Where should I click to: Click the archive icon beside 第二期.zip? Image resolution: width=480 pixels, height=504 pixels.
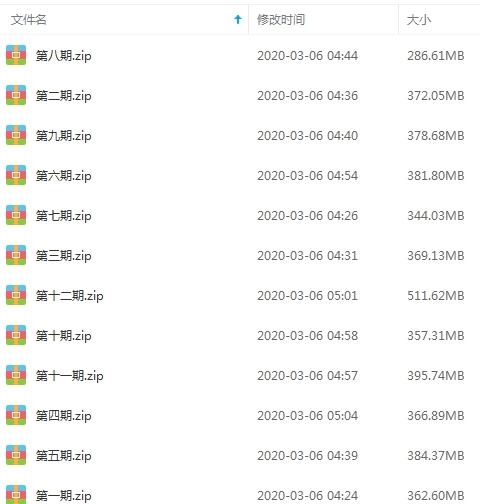(16, 95)
